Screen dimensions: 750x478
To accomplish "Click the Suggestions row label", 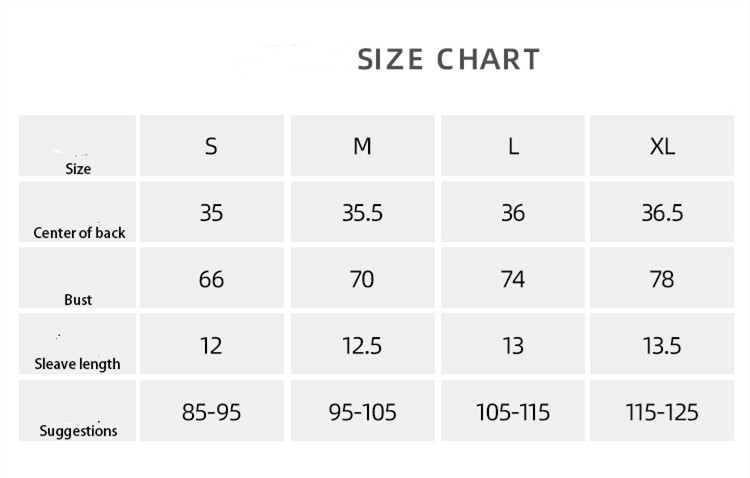I will pos(78,431).
